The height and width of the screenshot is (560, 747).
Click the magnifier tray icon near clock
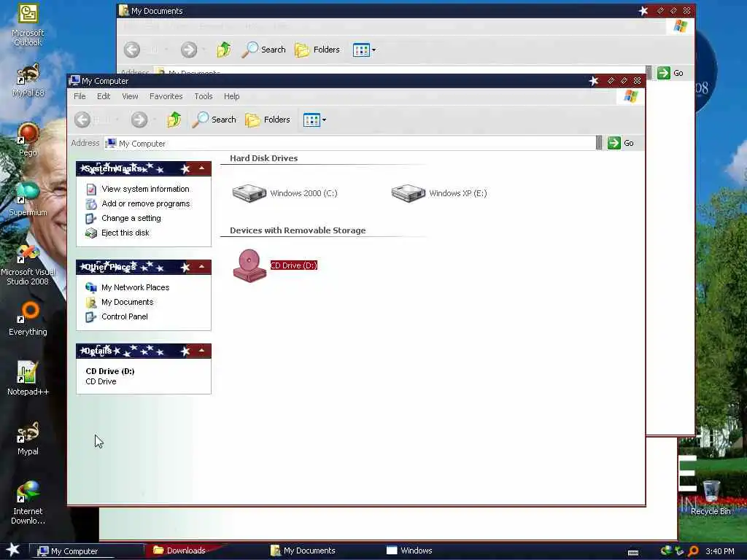pyautogui.click(x=693, y=551)
